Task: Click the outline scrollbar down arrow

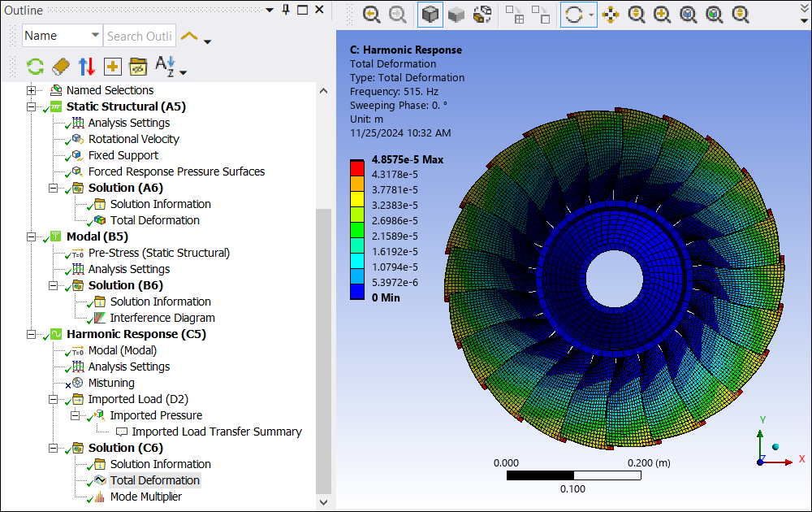Action: (323, 502)
